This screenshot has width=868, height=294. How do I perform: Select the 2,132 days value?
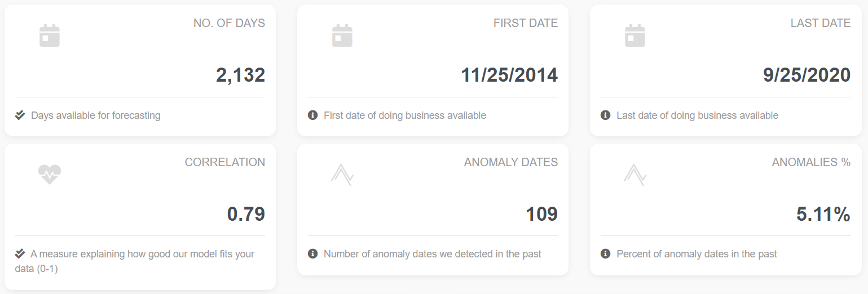pos(241,75)
